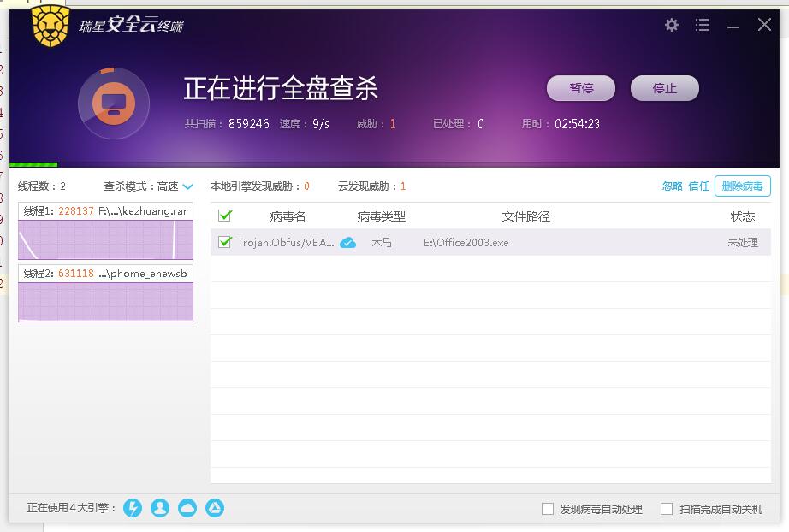
Task: Enable 扫描完成自动关机 checkbox
Action: click(667, 509)
